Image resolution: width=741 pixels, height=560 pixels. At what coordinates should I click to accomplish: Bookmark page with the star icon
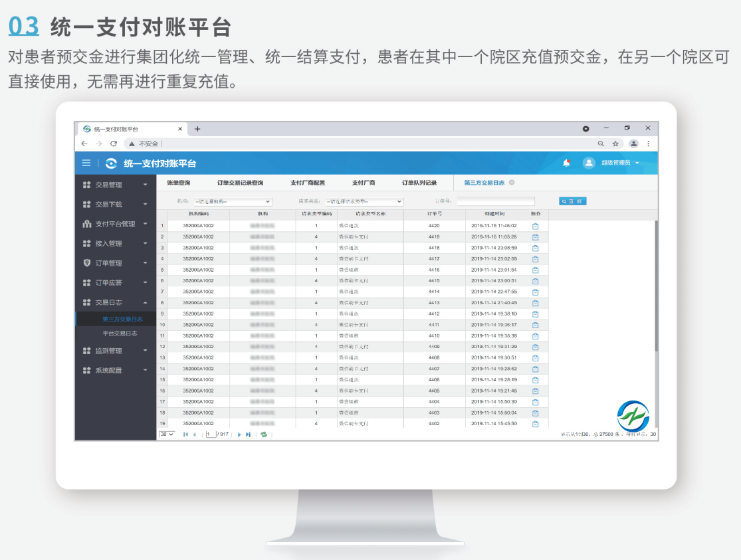(615, 143)
